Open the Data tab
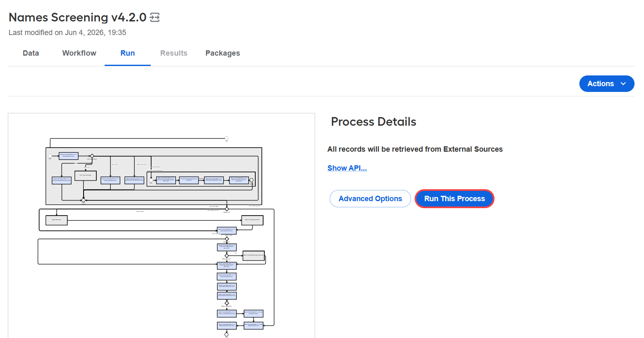The image size is (644, 338). click(x=31, y=53)
